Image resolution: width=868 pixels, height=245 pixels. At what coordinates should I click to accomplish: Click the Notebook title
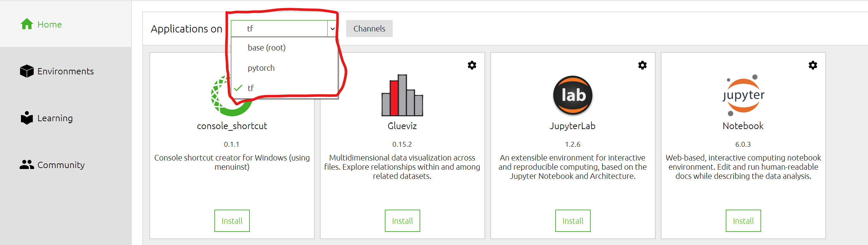tap(743, 126)
